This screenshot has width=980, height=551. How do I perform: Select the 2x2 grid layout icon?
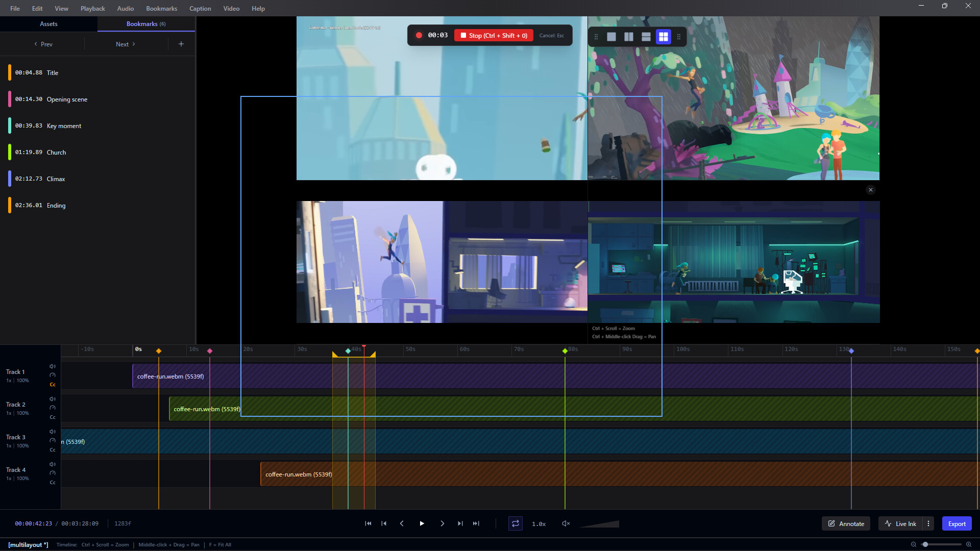[663, 36]
